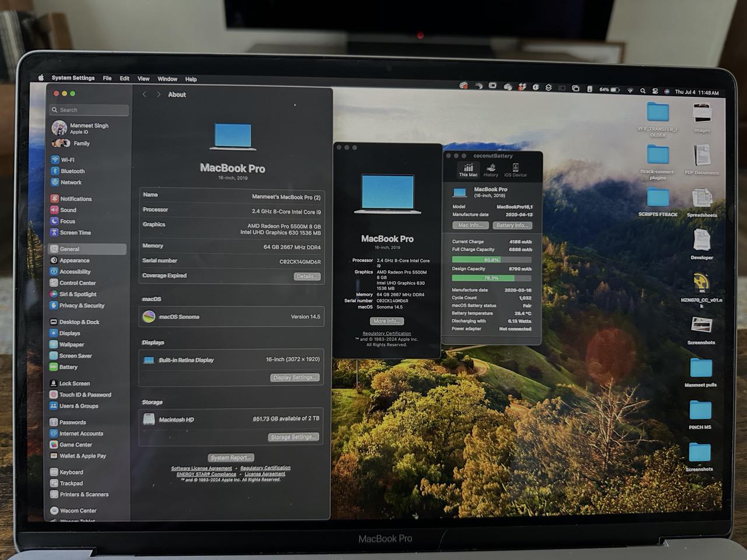Open Privacy & Security settings
This screenshot has width=747, height=560.
77,305
